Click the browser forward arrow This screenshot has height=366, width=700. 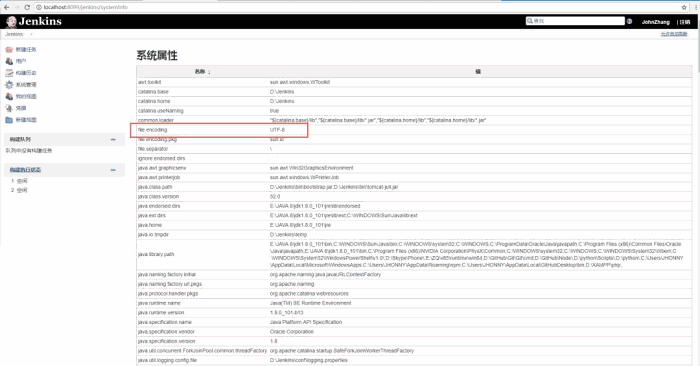point(17,7)
